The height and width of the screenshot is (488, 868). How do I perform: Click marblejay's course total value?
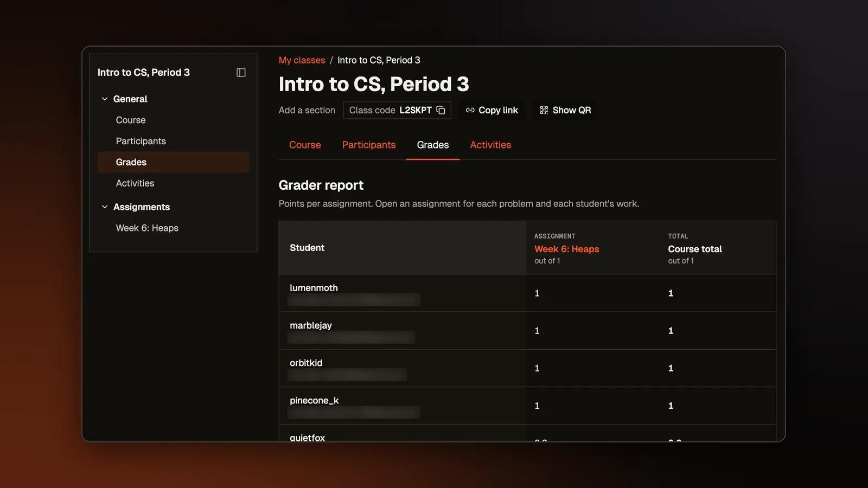(x=671, y=331)
